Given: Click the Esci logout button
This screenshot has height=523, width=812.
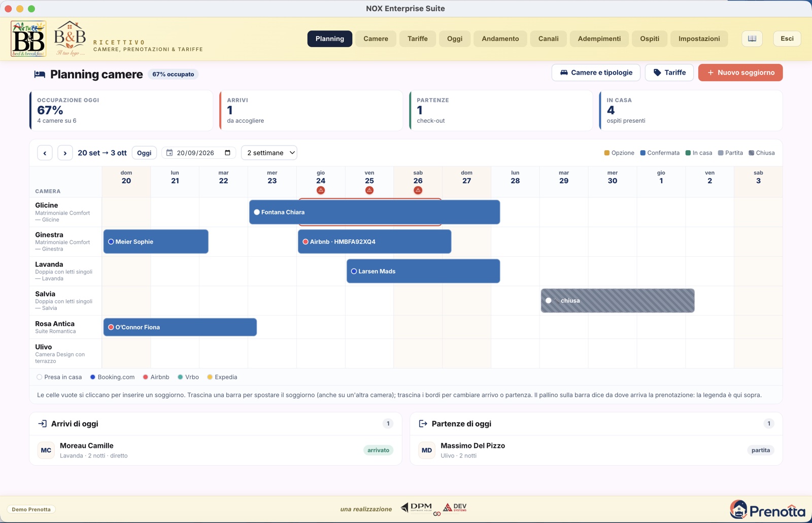Looking at the screenshot, I should tap(787, 39).
